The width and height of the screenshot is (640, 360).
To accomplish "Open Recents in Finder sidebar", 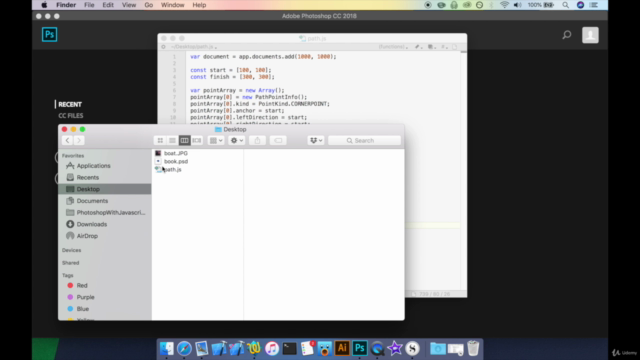I will (x=87, y=178).
